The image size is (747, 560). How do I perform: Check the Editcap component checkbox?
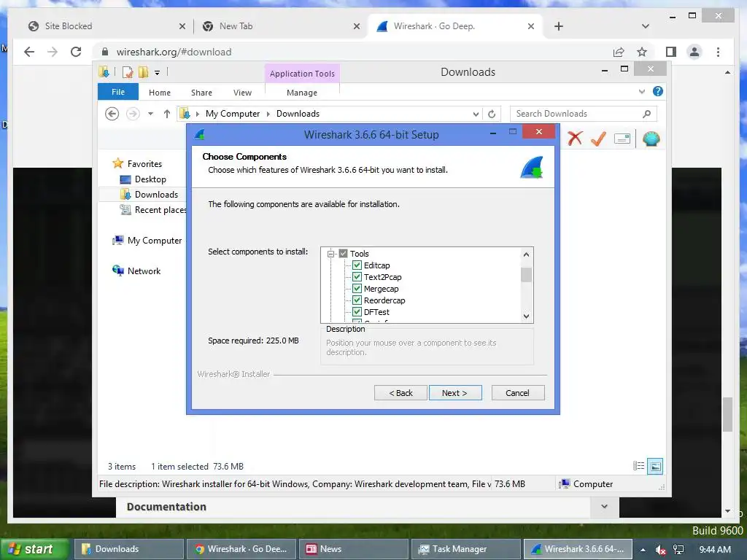[357, 265]
